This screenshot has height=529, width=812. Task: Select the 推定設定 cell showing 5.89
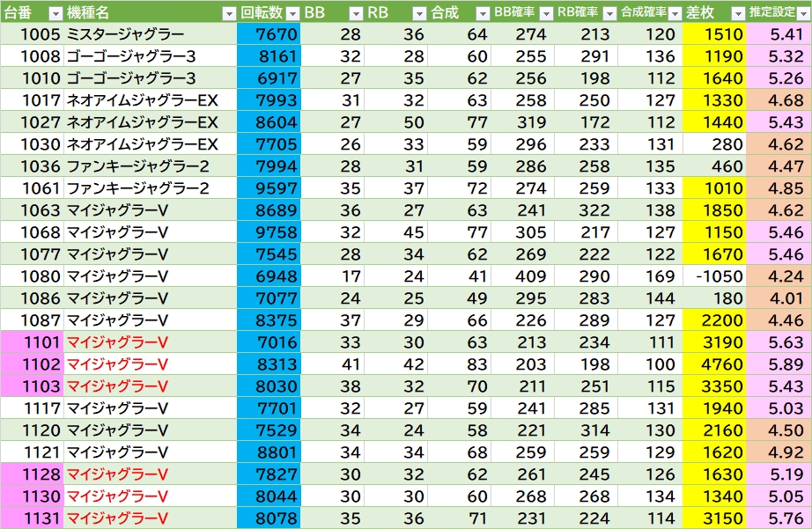tap(779, 364)
